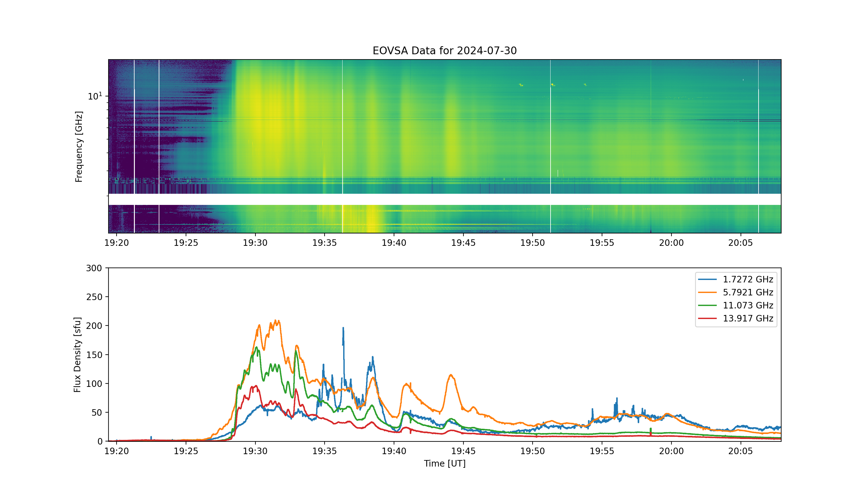Click the "Time [UT]" axis label
Viewport: 868px width, 496px height.
[445, 463]
